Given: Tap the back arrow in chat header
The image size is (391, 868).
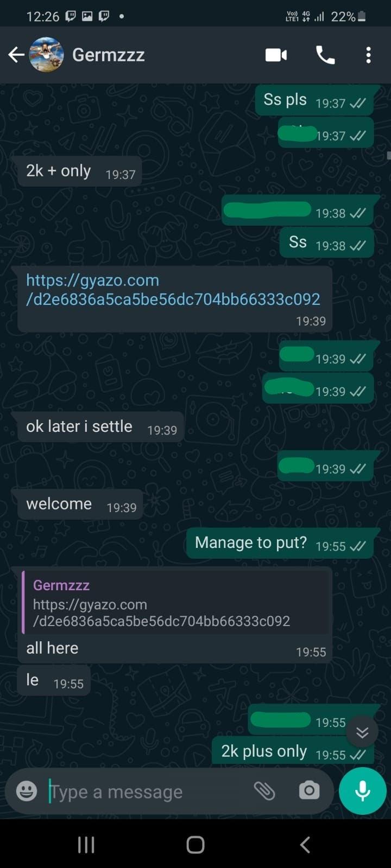Looking at the screenshot, I should point(16,55).
